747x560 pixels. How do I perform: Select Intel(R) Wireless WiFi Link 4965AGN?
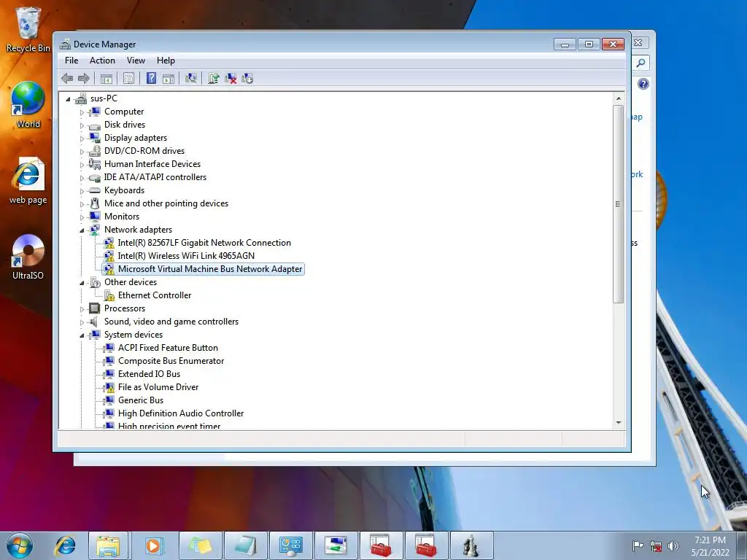tap(186, 256)
